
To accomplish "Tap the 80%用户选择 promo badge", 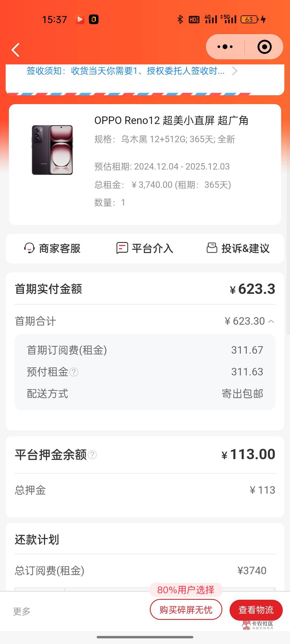I will tap(186, 590).
